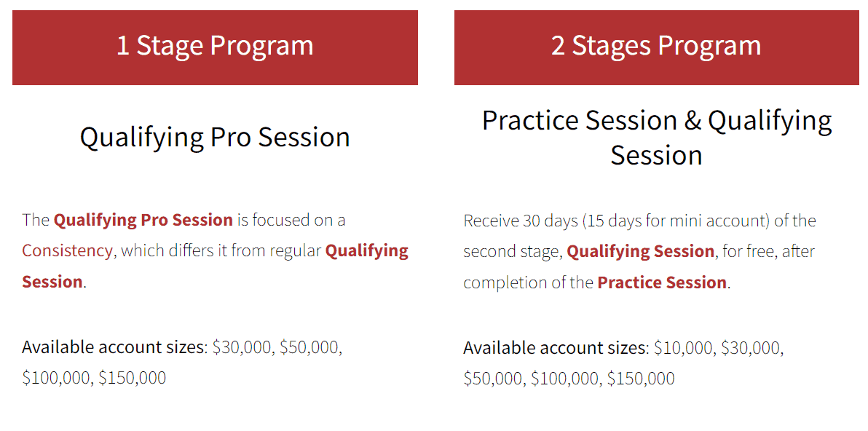Viewport: 868px width, 431px height.
Task: Select $50,000 size under 1 Stage Program
Action: pyautogui.click(x=309, y=347)
